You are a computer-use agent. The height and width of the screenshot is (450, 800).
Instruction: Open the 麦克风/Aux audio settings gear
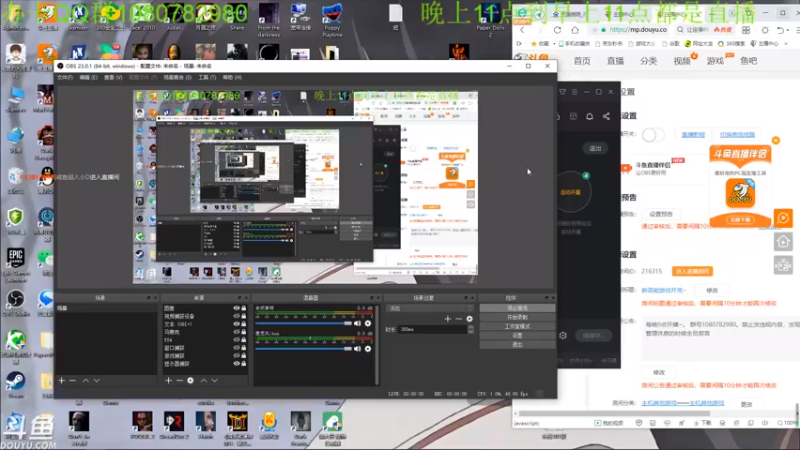pos(368,349)
